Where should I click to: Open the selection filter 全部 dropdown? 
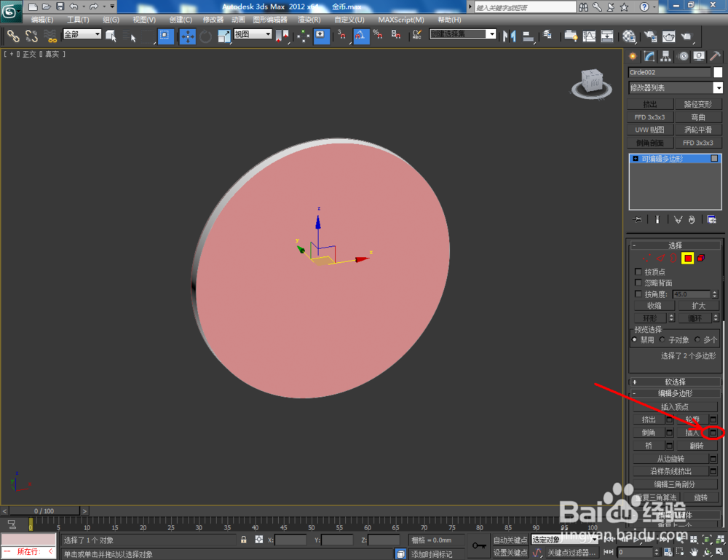click(82, 33)
